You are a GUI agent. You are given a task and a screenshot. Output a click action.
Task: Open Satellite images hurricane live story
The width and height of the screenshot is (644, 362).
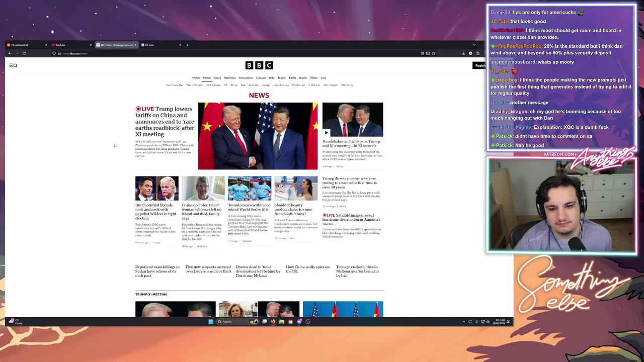tap(352, 220)
